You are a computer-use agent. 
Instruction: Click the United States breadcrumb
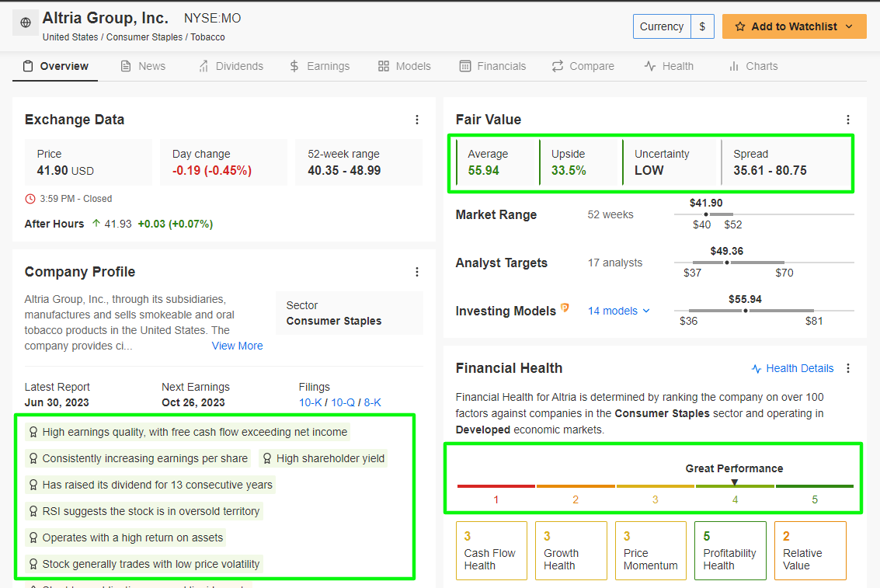tap(70, 37)
